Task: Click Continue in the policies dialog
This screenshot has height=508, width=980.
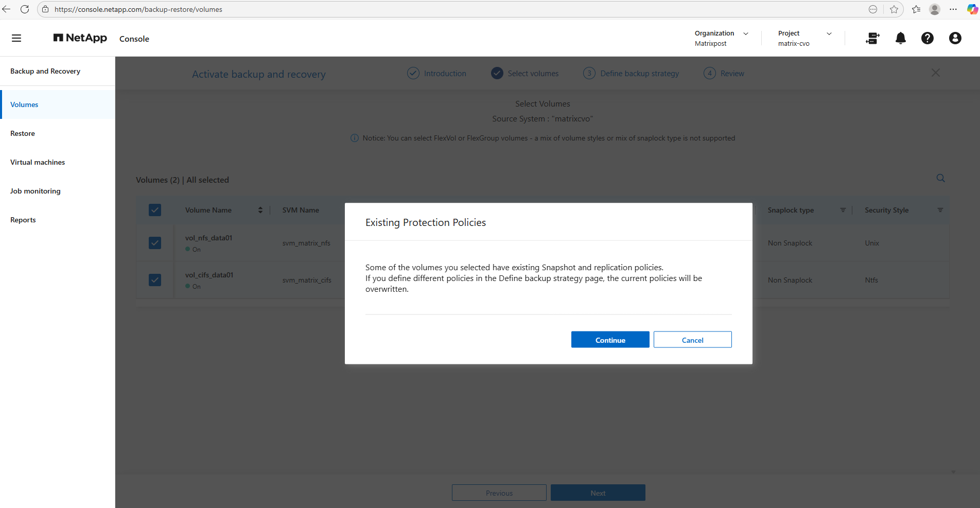Action: [x=610, y=340]
